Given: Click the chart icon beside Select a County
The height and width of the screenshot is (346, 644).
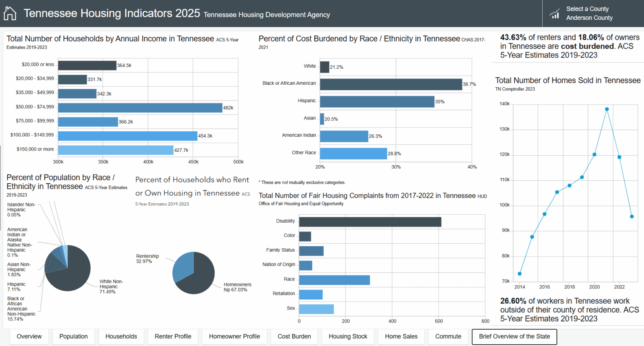Looking at the screenshot, I should [x=555, y=13].
